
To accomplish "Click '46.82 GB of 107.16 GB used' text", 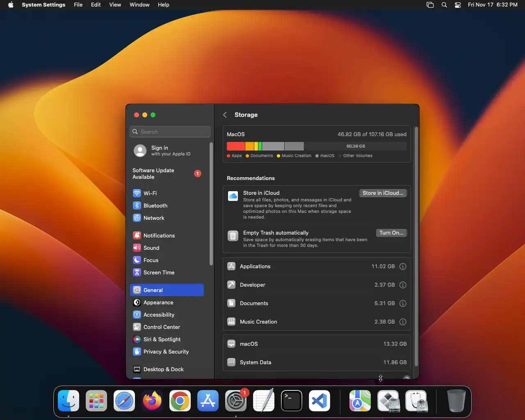I will click(372, 134).
